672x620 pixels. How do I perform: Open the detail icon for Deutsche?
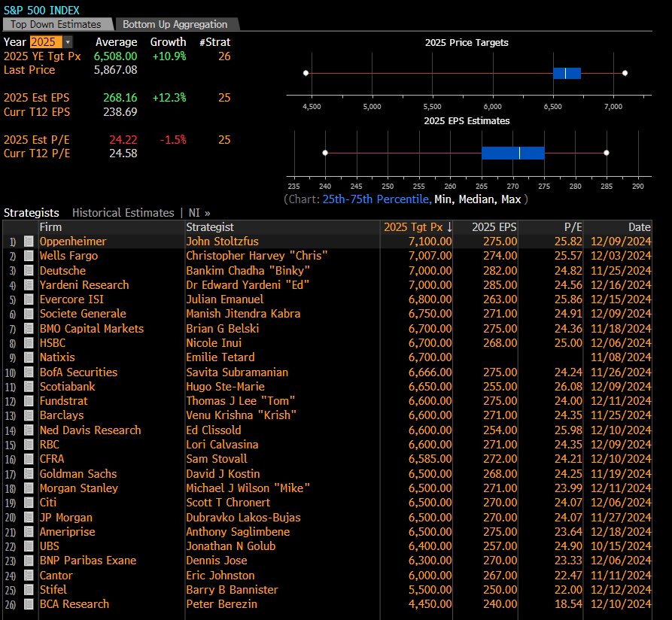pos(28,270)
